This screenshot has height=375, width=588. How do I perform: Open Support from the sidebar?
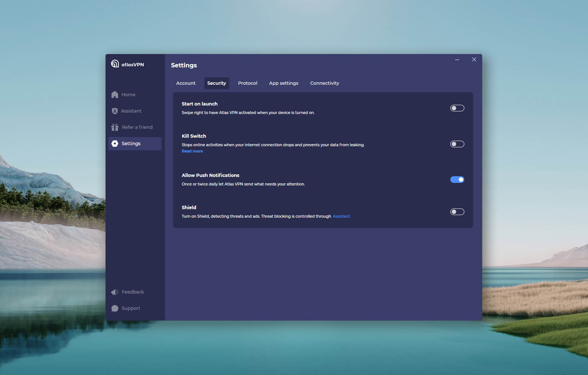point(135,308)
